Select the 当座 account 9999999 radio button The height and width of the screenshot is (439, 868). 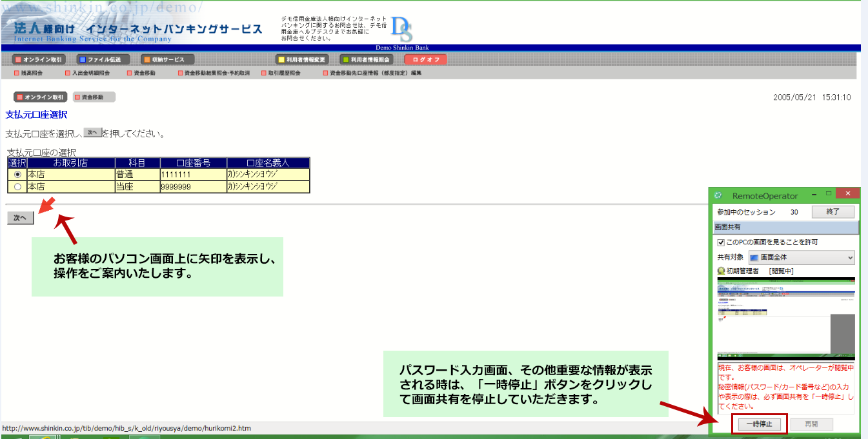(17, 187)
